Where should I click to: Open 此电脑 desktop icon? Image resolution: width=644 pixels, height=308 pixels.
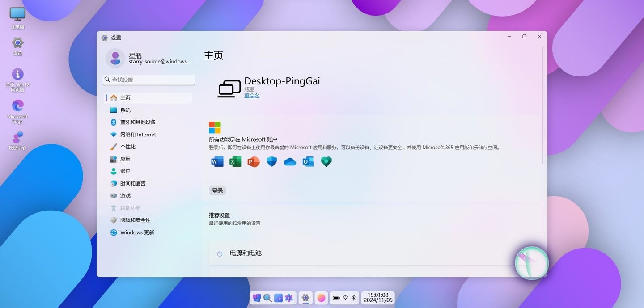point(17,18)
